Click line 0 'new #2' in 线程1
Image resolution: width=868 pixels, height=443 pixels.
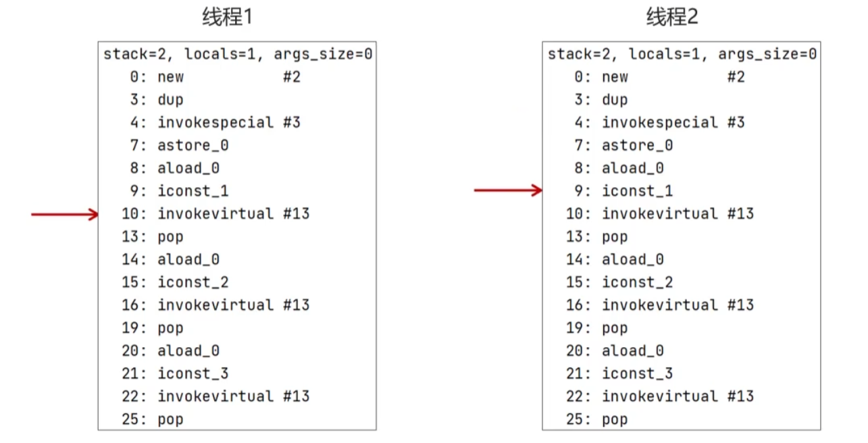click(x=215, y=77)
